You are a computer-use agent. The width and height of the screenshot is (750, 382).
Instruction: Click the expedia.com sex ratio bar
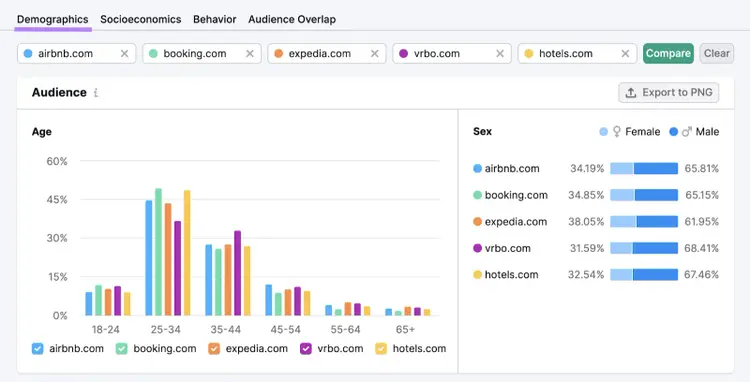pyautogui.click(x=644, y=221)
